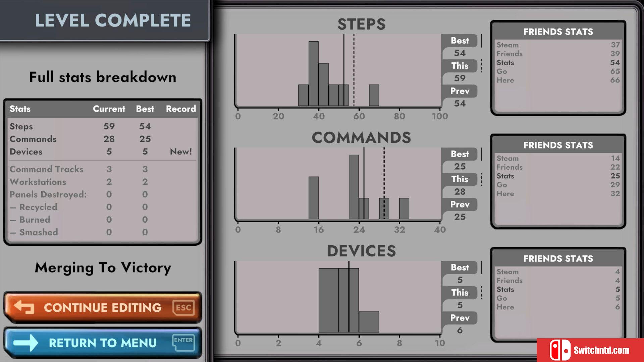
Task: Click the CONTINUE EDITING button
Action: [x=102, y=307]
